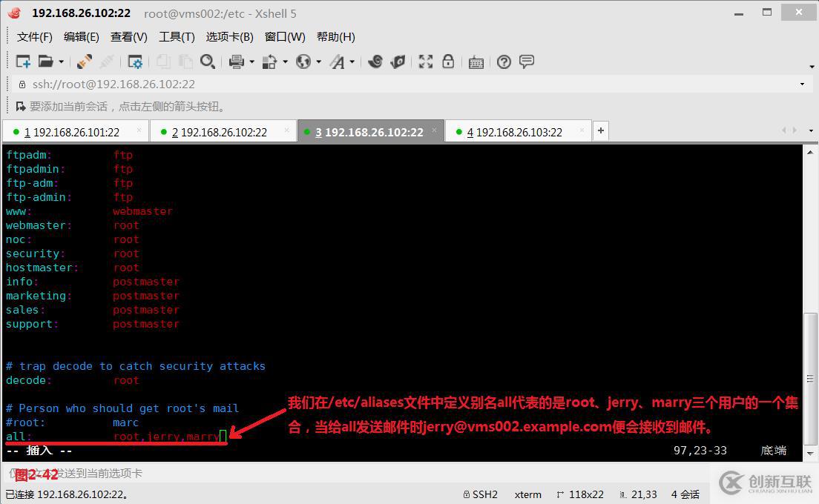The height and width of the screenshot is (504, 819).
Task: Click the grayed Disconnect plug icon
Action: click(x=107, y=62)
